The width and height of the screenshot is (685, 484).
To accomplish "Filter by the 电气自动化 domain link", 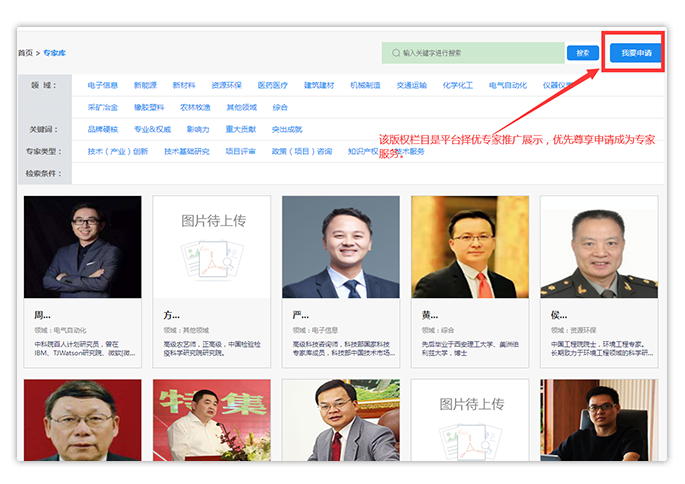I will tap(508, 85).
